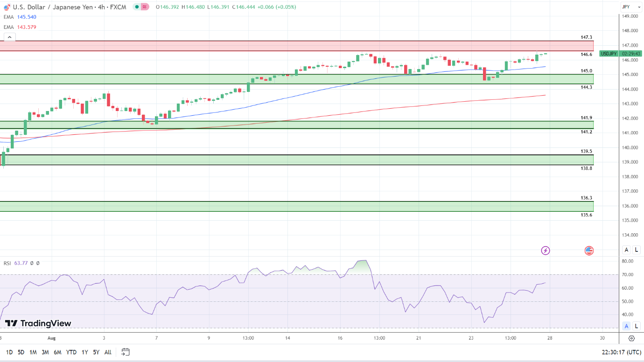Click the 141.9 level label
Image resolution: width=644 pixels, height=362 pixels.
click(586, 118)
